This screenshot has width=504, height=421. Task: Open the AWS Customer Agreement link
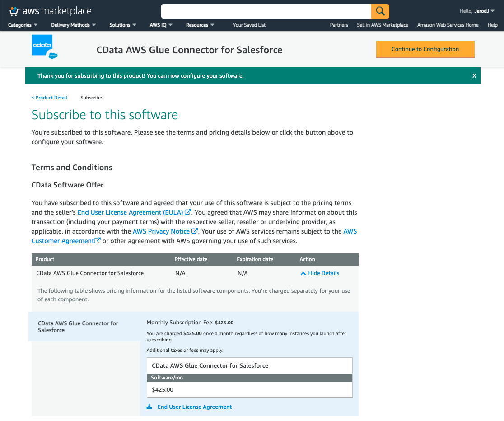click(63, 241)
